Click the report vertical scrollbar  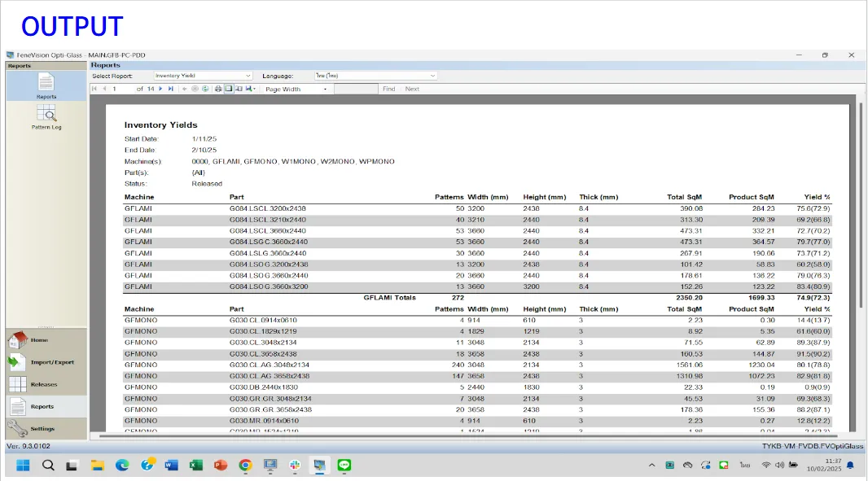tap(860, 205)
